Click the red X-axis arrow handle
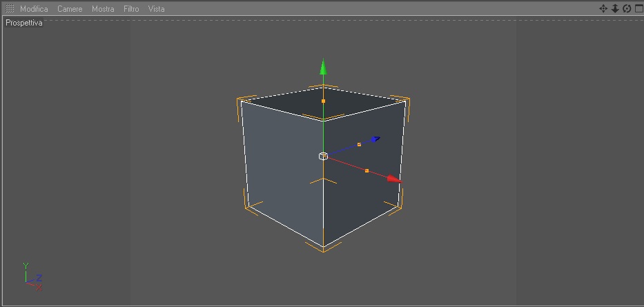 [395, 179]
